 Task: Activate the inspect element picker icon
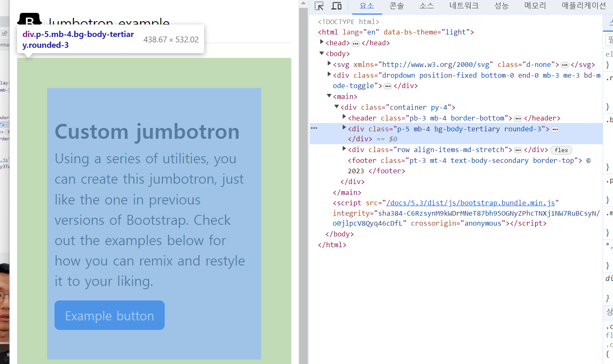(x=319, y=6)
